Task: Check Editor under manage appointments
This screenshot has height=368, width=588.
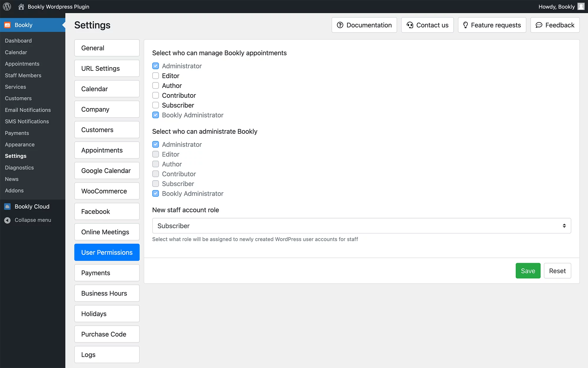Action: (156, 76)
